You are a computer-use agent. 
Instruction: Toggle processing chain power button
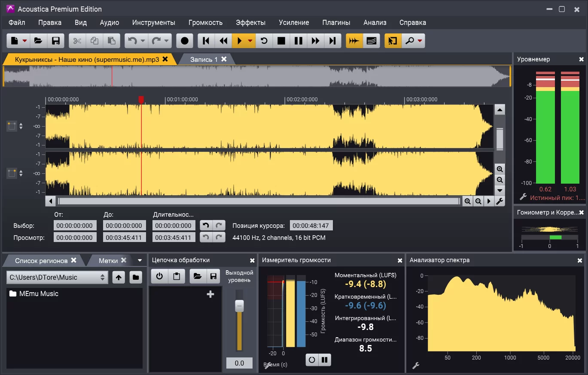click(x=159, y=276)
